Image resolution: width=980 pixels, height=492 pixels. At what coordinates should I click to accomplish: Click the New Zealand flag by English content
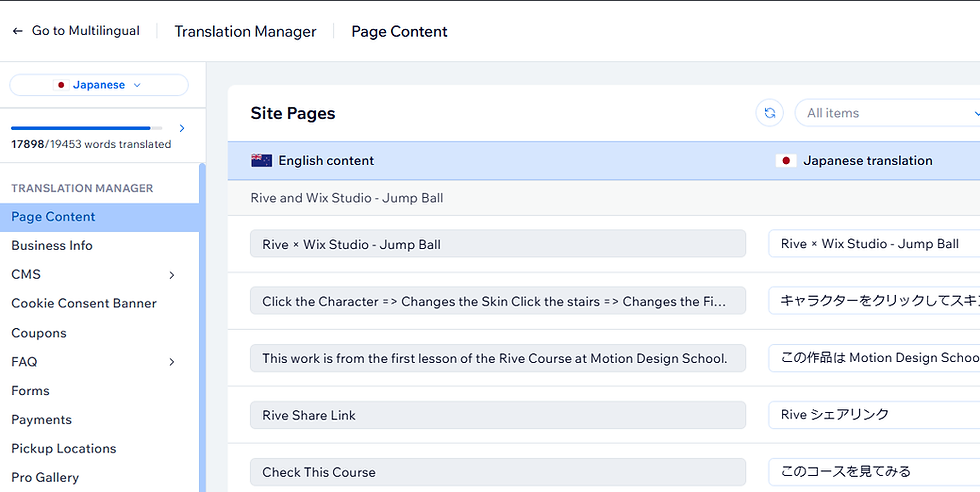point(261,161)
